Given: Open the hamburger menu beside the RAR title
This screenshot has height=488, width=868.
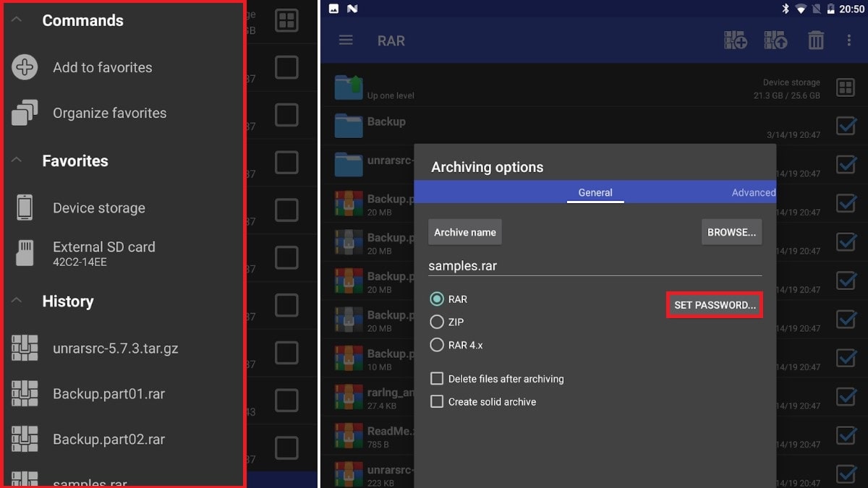Looking at the screenshot, I should [346, 40].
